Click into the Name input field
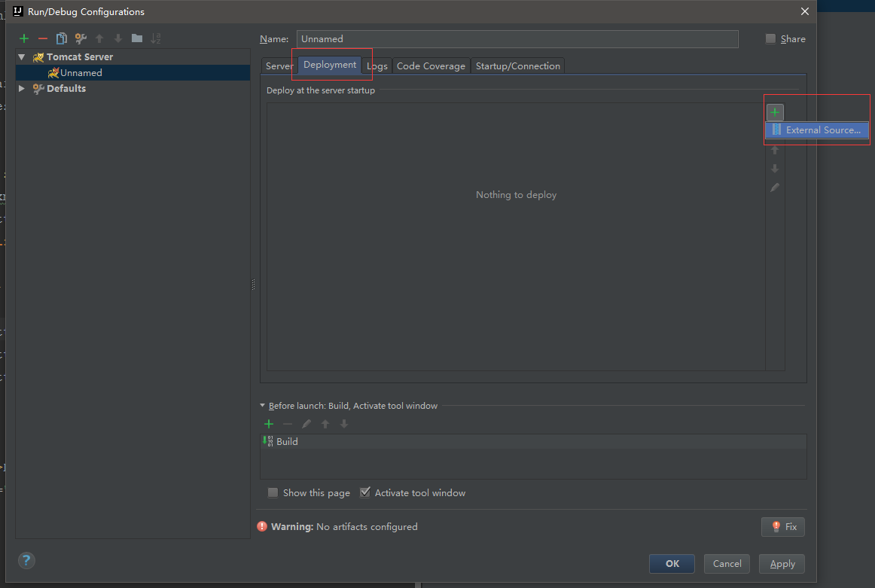This screenshot has width=875, height=588. (x=517, y=39)
